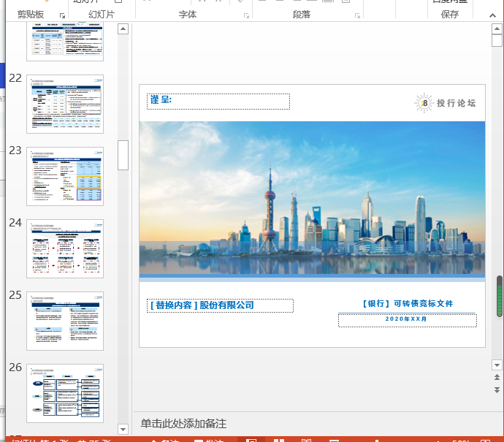Go to previous slide with double-up arrow

[x=497, y=378]
